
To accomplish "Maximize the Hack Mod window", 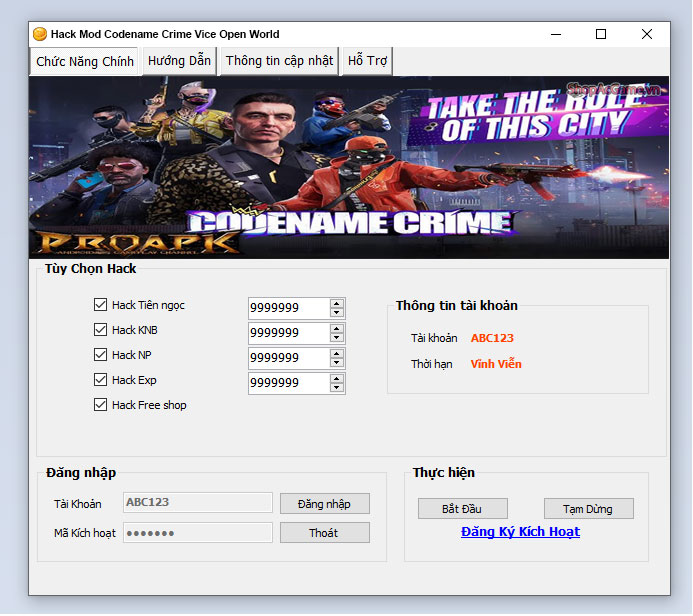I will pyautogui.click(x=601, y=34).
